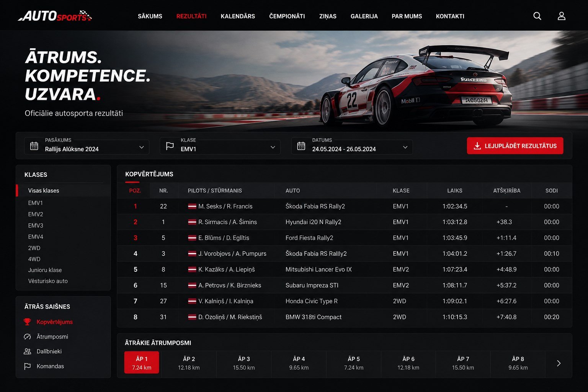588x392 pixels.
Task: Click the people icon next to Dalībnieki
Action: point(27,351)
